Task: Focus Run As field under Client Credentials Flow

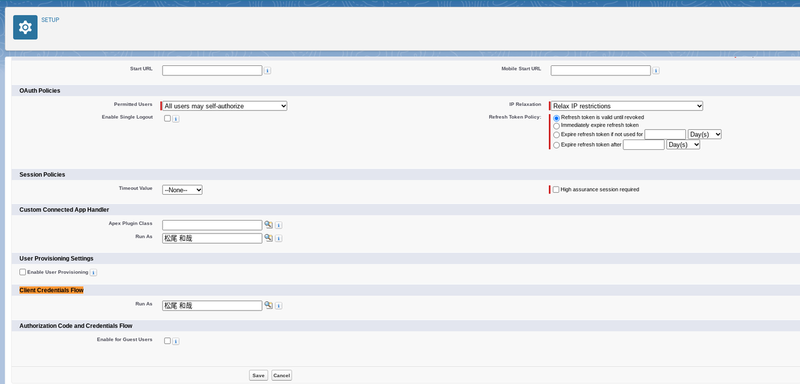Action: point(212,305)
